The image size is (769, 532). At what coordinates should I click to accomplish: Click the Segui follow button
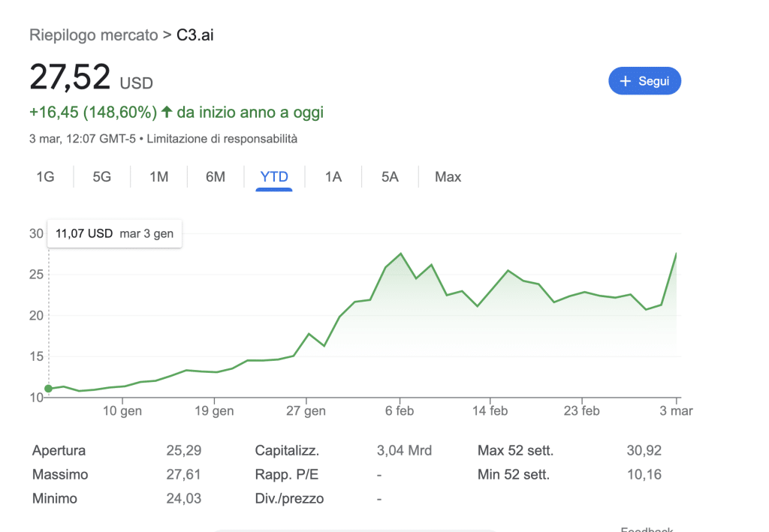[x=644, y=81]
